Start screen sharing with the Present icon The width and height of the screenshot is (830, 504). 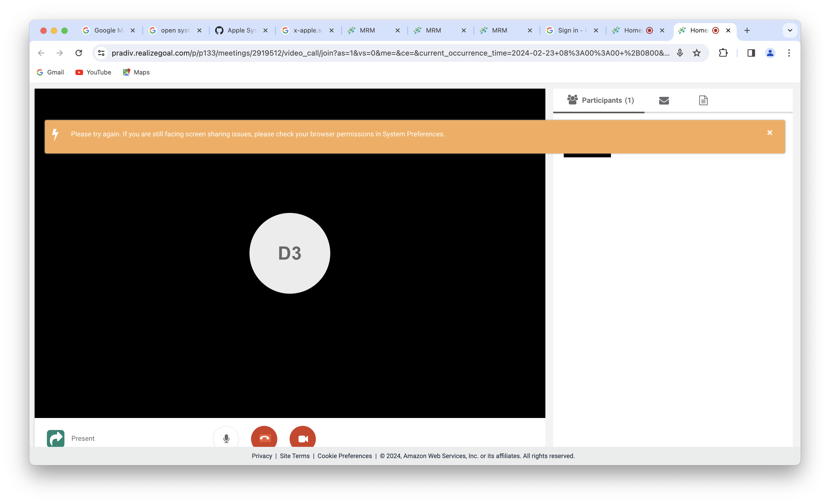click(x=56, y=438)
